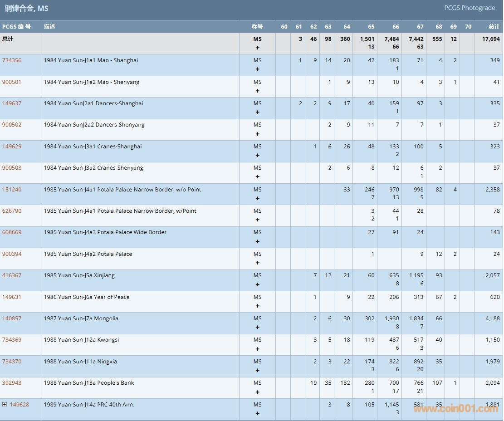Viewport: 504px width, 421px height.
Task: Click the 称号 column header
Action: 257,27
